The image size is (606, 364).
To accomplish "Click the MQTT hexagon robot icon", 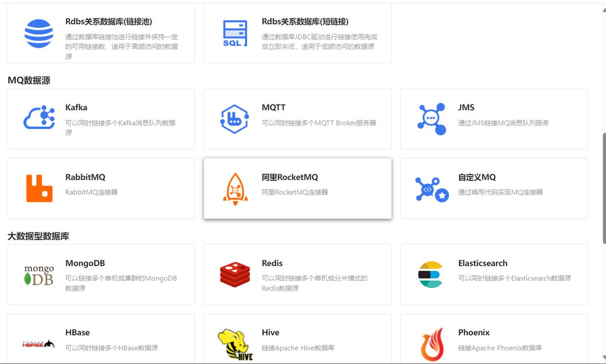I will point(235,119).
